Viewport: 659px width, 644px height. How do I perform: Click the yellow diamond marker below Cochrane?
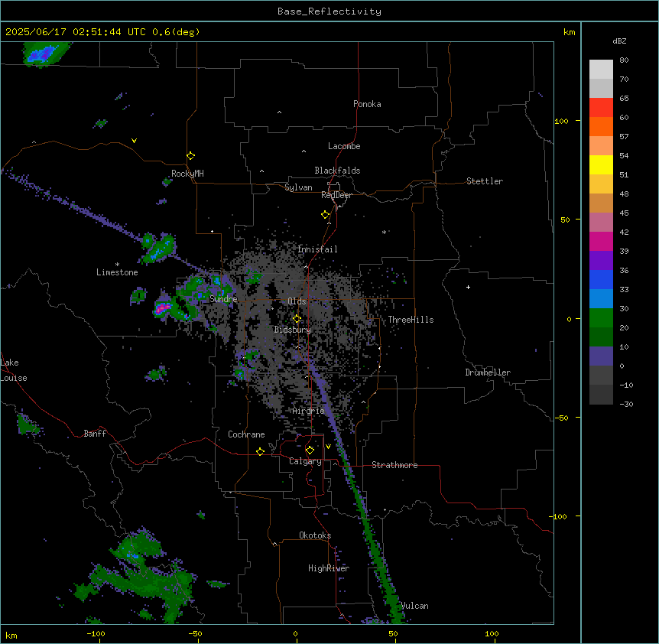pyautogui.click(x=260, y=451)
